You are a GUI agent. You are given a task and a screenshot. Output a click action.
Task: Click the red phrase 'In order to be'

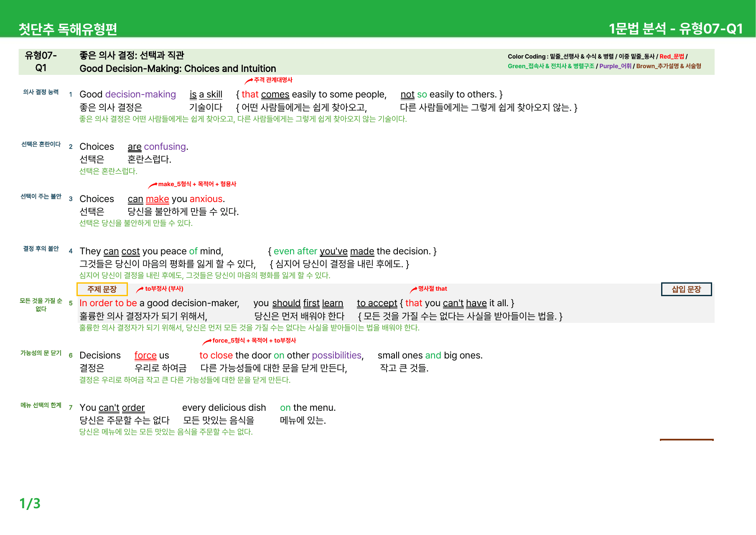(108, 303)
